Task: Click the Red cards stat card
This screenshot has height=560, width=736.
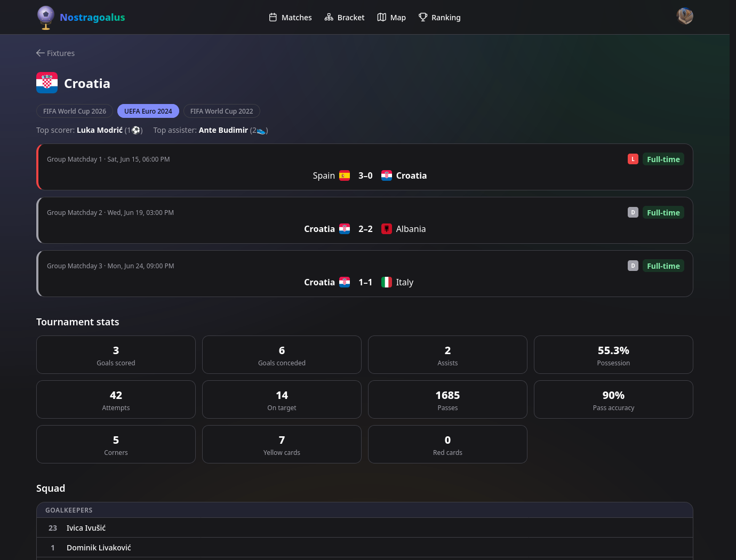Action: [x=447, y=444]
